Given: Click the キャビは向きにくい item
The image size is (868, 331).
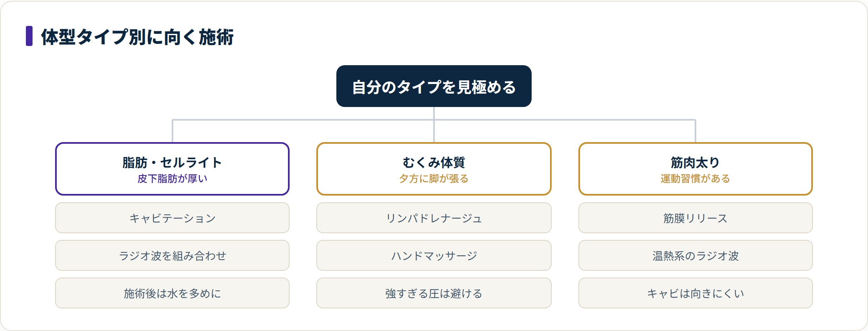Looking at the screenshot, I should [x=696, y=293].
